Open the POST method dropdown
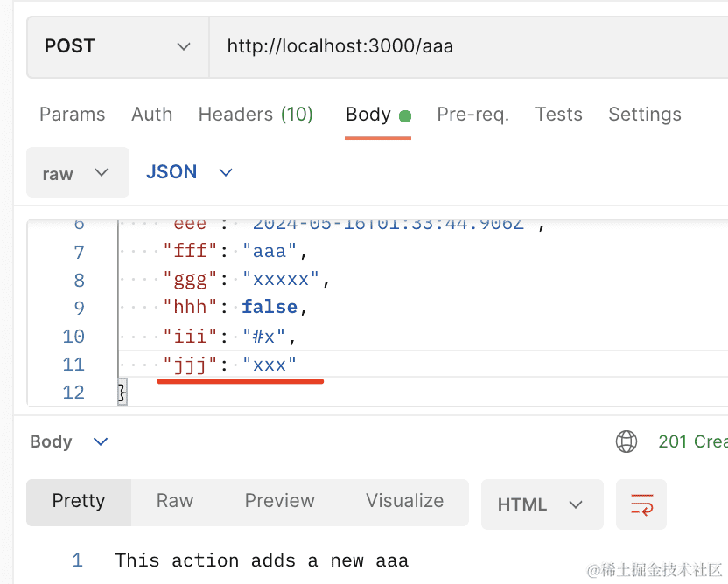Screen dimensions: 728x584 (x=117, y=45)
